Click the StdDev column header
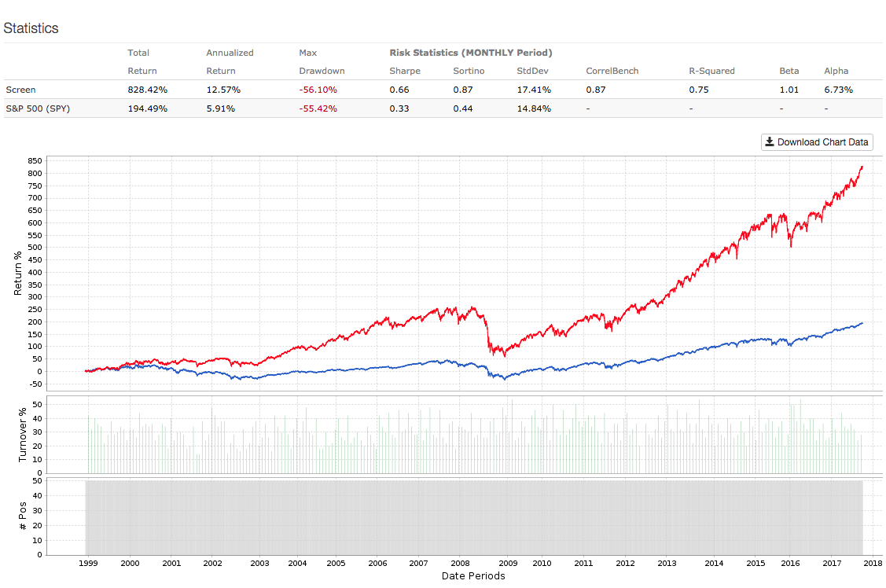This screenshot has width=886, height=588. click(532, 71)
